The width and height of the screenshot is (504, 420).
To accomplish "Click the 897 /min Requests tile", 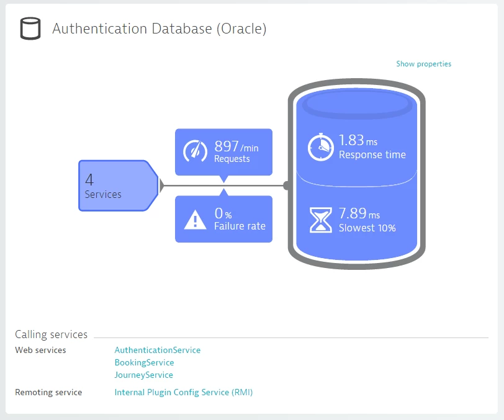I will pyautogui.click(x=223, y=152).
